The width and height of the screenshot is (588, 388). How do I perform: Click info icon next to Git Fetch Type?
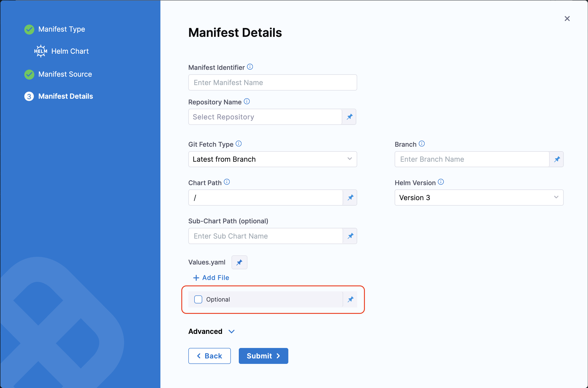click(239, 144)
